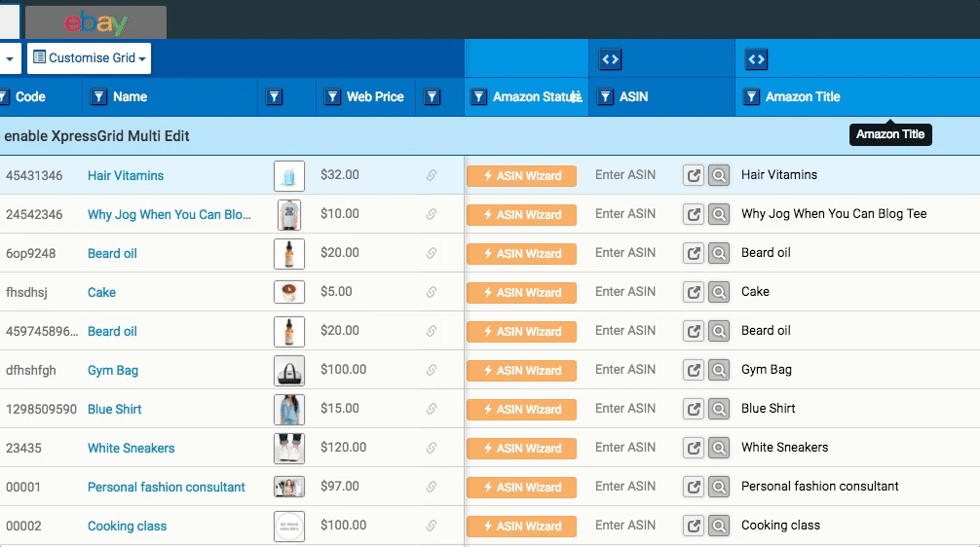This screenshot has height=547, width=980.
Task: Switch to the eBay tab
Action: point(95,23)
